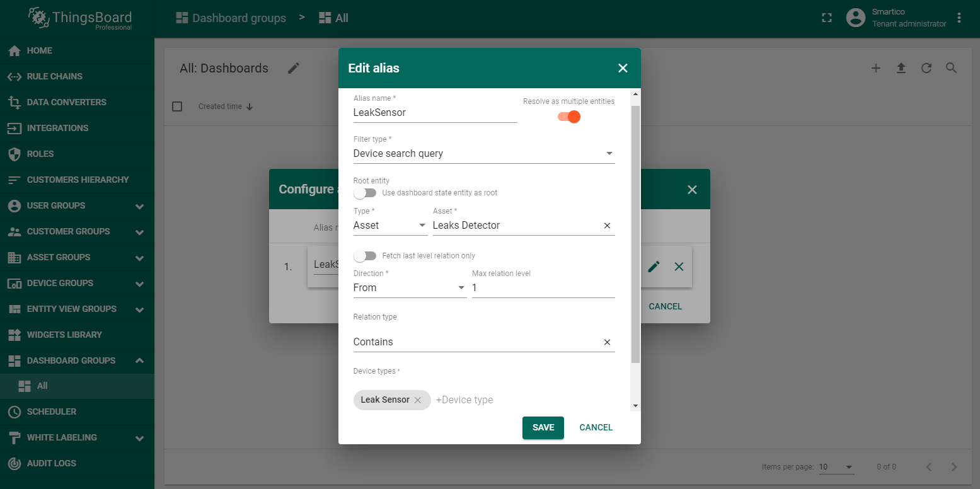The width and height of the screenshot is (980, 489).
Task: Click the dialog vertical scrollbar
Action: coord(635,233)
